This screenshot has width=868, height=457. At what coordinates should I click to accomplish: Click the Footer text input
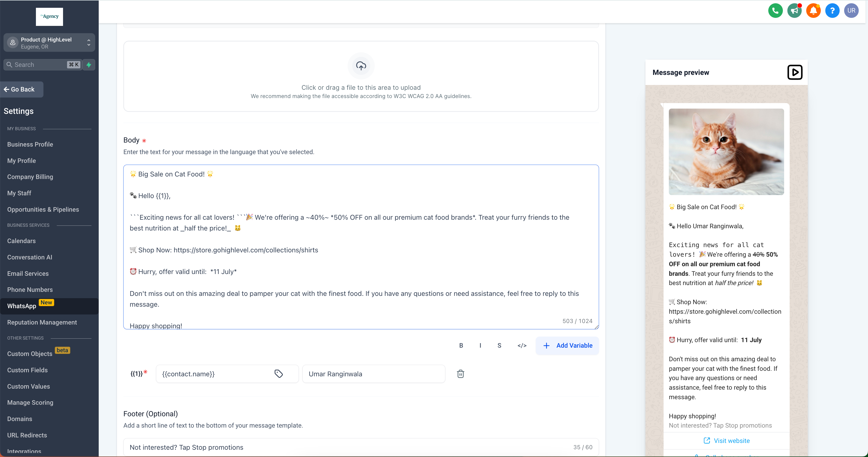pyautogui.click(x=361, y=447)
